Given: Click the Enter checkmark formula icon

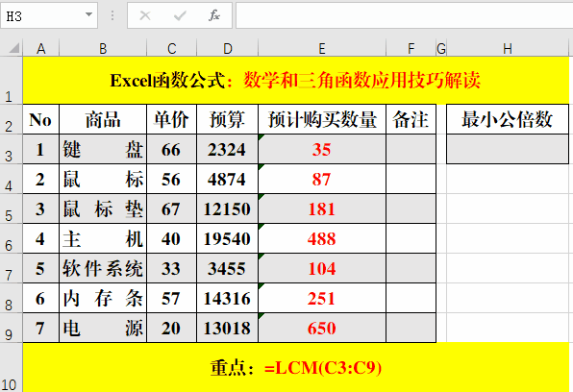Looking at the screenshot, I should tap(180, 15).
